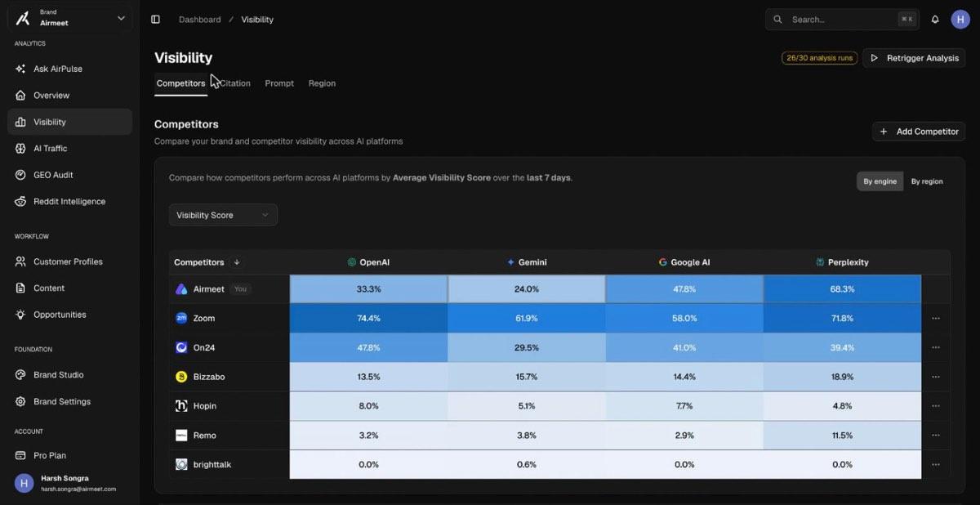Viewport: 980px width, 505px height.
Task: Click Hopin OpenAI value 8.0%
Action: [x=368, y=406]
